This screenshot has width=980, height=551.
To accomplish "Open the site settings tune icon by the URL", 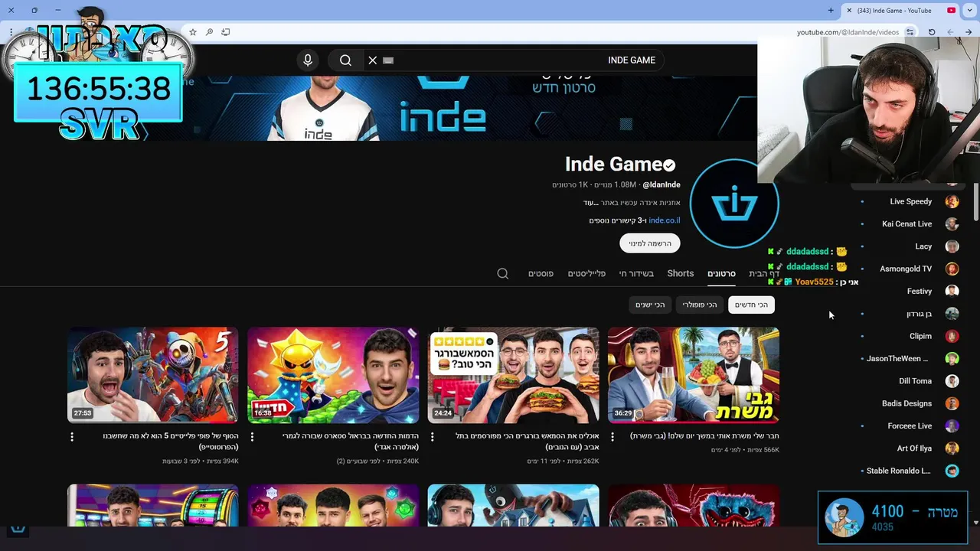I will tap(910, 32).
